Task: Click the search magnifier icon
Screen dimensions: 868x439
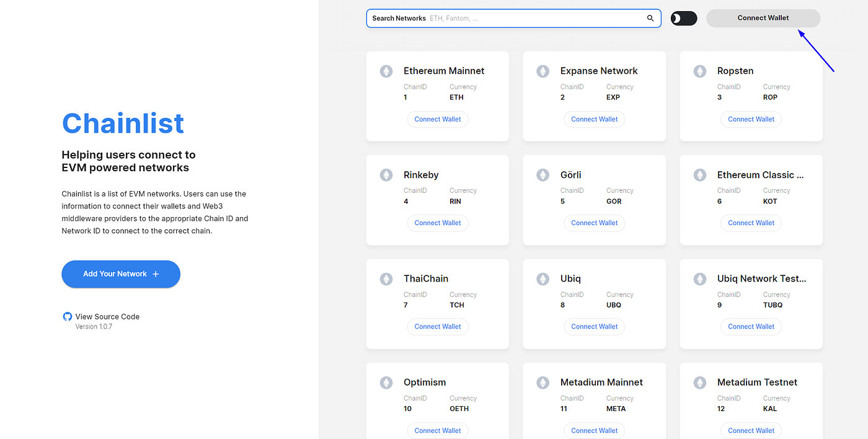Action: point(650,18)
